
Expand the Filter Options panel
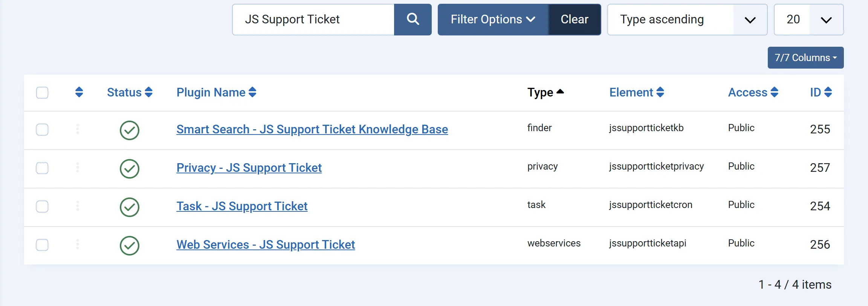click(x=493, y=20)
